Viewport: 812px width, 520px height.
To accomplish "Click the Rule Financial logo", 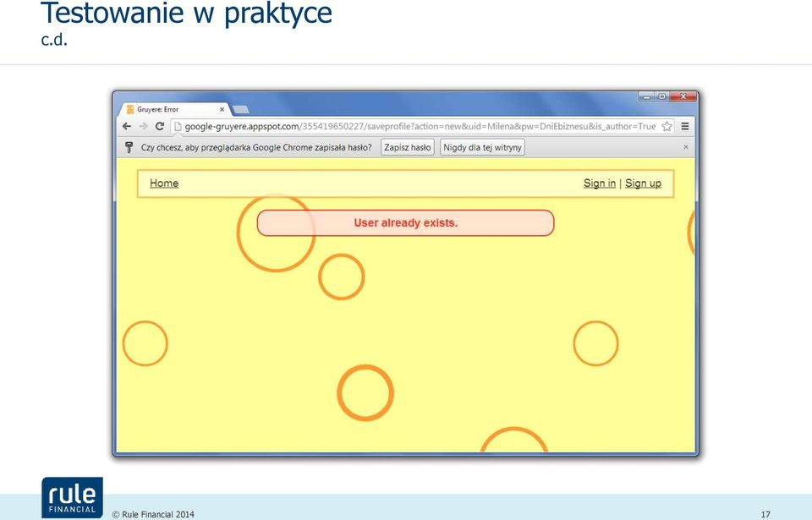I will (x=73, y=497).
